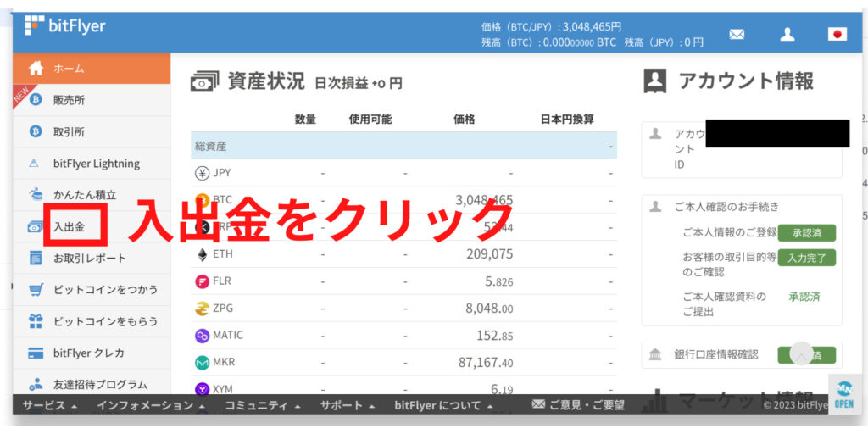The image size is (868, 434).
Task: Click the ZPG coin icon
Action: coord(202,309)
